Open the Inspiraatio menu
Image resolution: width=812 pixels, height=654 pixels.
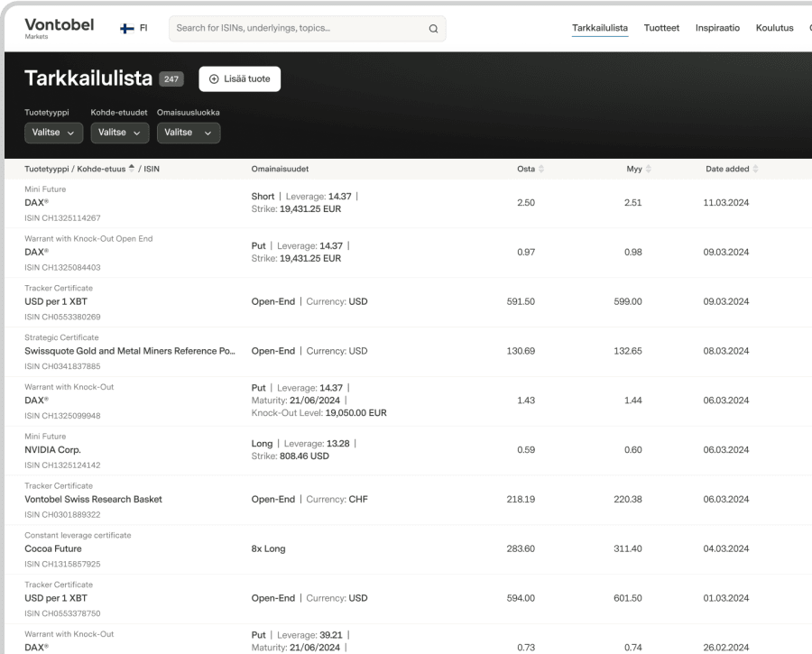pos(717,28)
